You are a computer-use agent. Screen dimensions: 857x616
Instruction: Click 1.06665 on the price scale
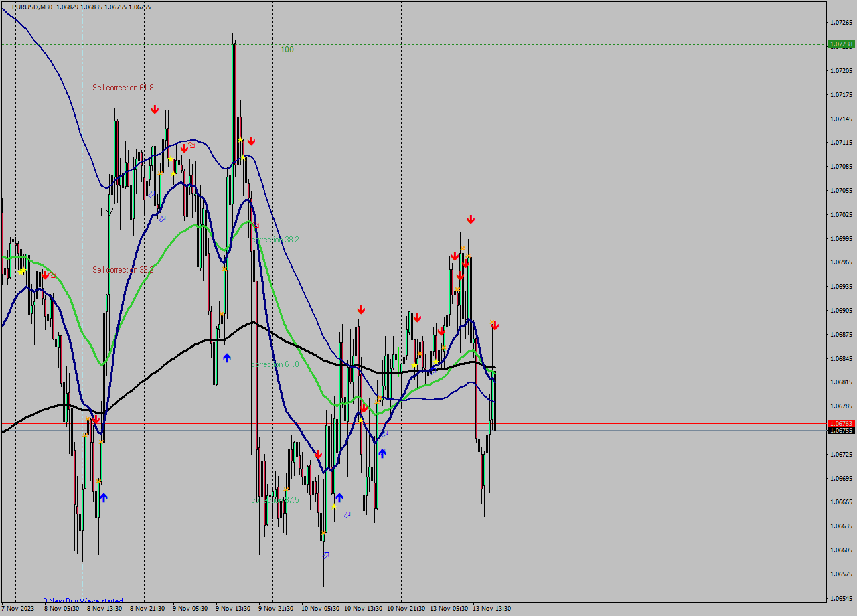(841, 502)
